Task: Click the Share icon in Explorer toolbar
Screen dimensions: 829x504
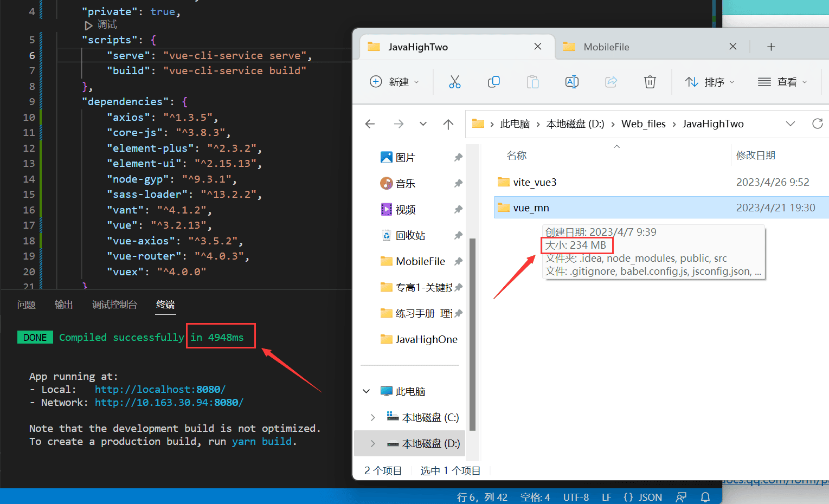Action: [610, 82]
